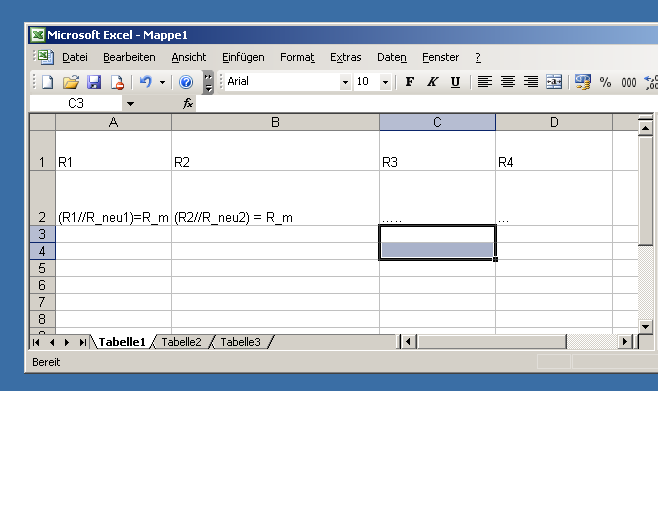658x512 pixels.
Task: Select column A header
Action: [113, 122]
